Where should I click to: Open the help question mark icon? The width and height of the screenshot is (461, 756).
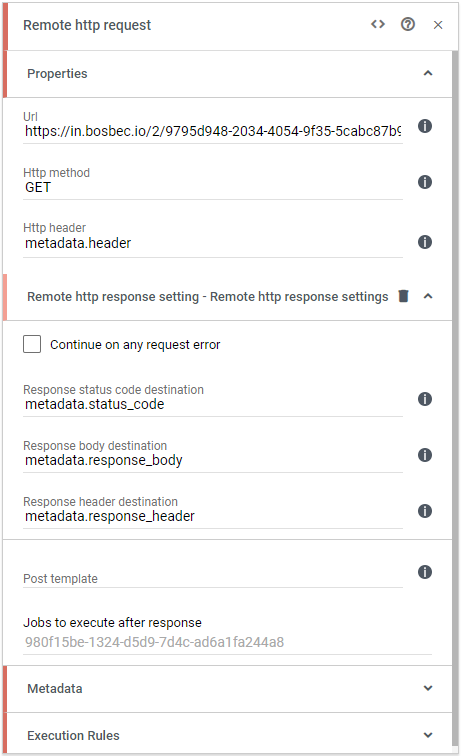tap(407, 24)
